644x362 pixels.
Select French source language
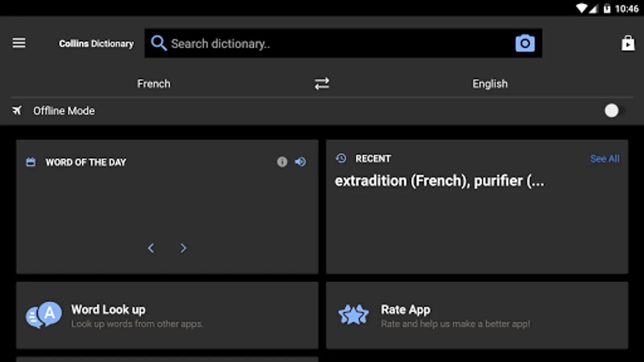point(154,84)
